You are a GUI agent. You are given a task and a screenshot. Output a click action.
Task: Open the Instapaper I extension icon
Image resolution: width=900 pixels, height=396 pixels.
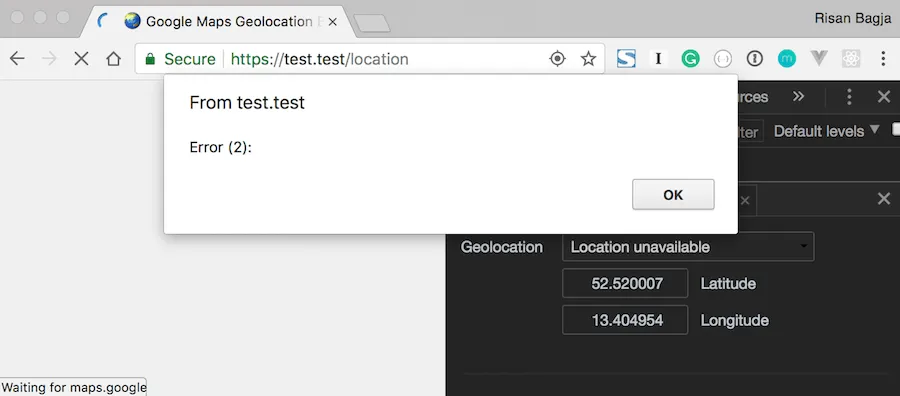coord(658,59)
